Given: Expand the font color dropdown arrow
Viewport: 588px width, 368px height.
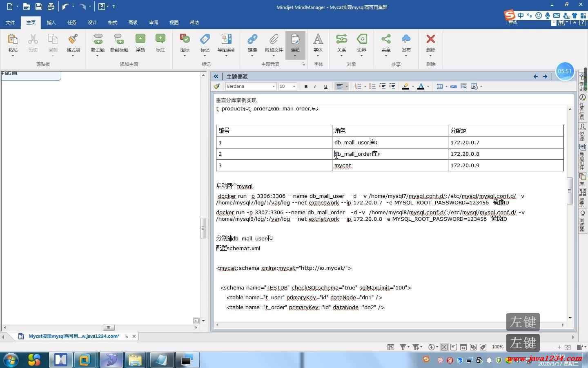Looking at the screenshot, I should click(428, 86).
